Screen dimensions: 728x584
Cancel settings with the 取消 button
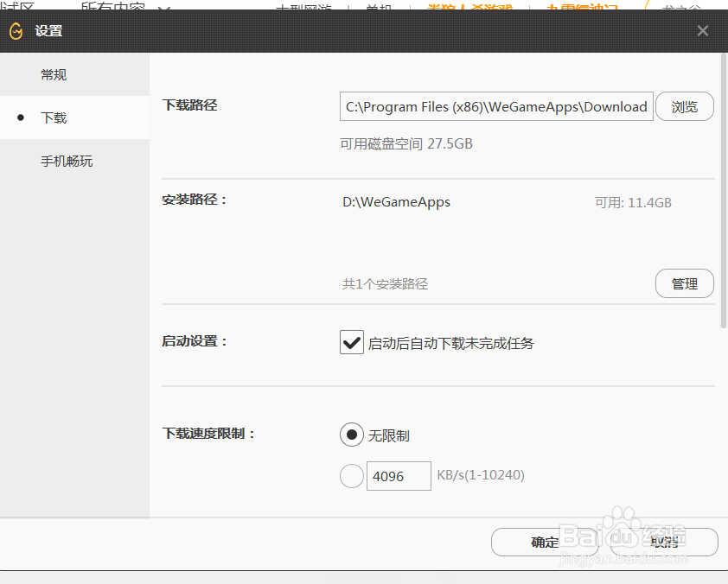[665, 542]
